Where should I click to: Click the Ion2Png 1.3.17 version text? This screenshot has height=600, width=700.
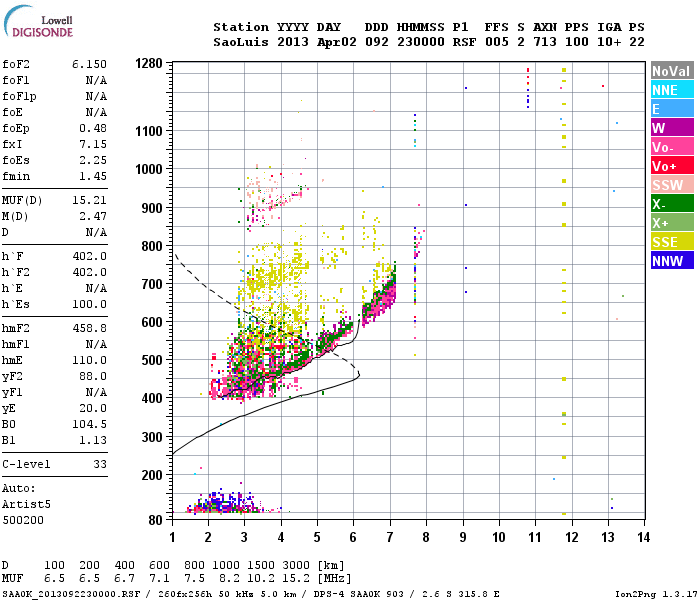coord(656,594)
